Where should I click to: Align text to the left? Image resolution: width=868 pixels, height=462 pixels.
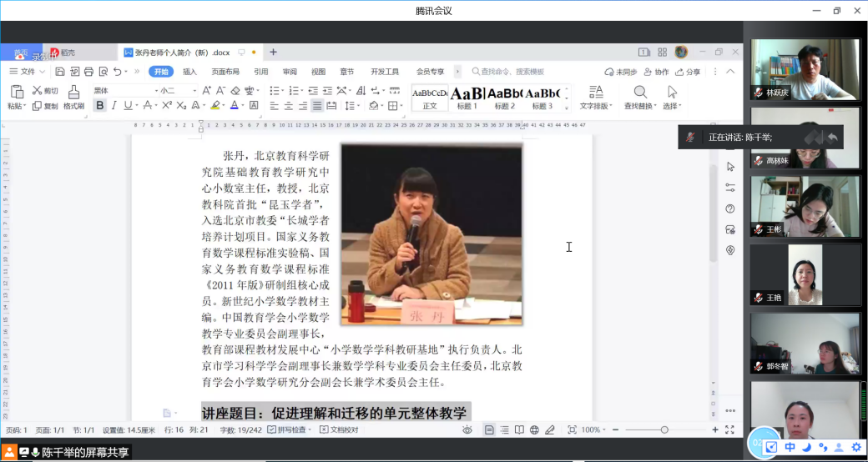tap(275, 105)
